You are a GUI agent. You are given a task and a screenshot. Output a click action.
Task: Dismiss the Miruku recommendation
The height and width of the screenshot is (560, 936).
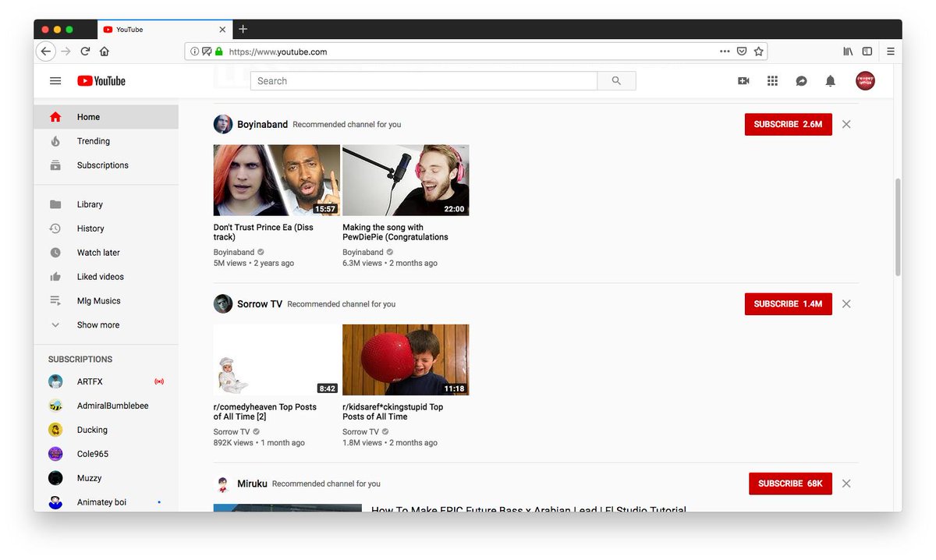click(x=846, y=484)
